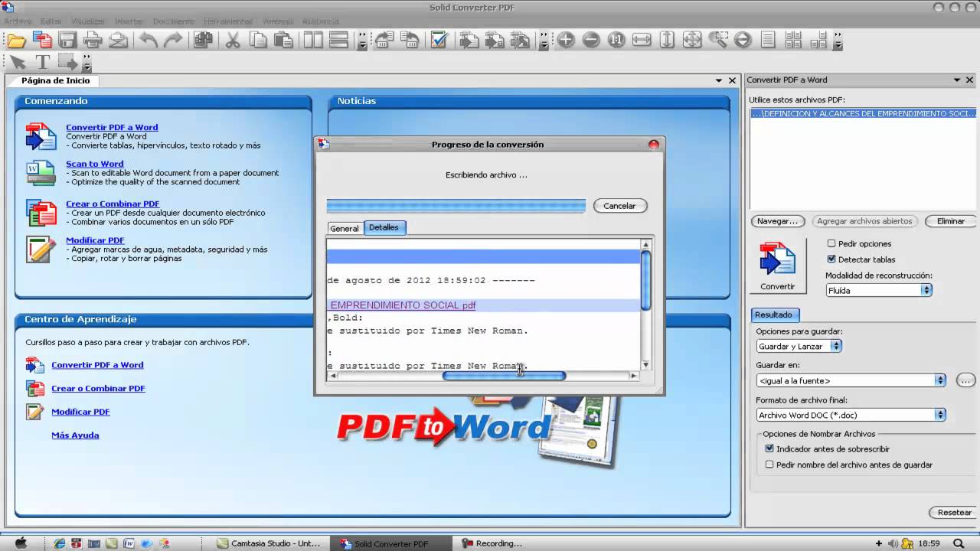Viewport: 980px width, 551px height.
Task: Uncheck the Detectar tablas checkbox
Action: (x=831, y=259)
